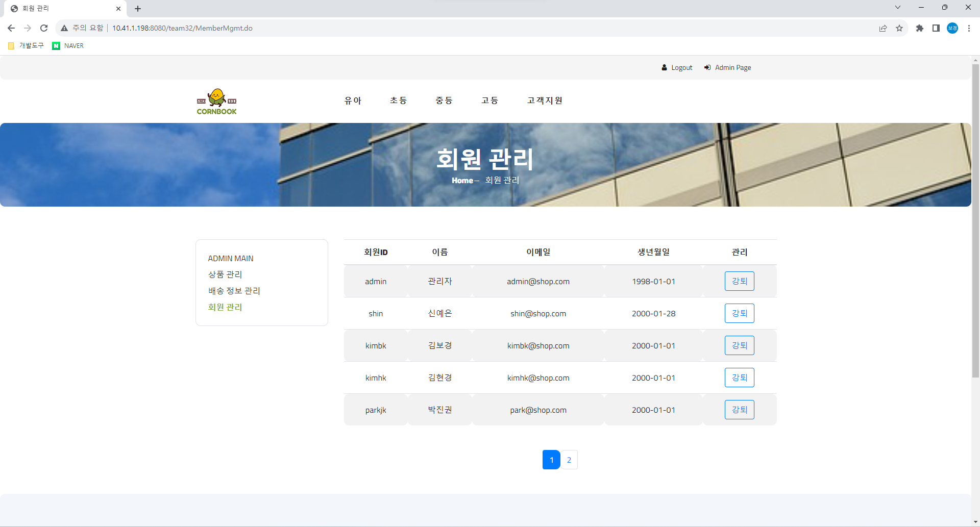Bookmark this page via the star icon

(x=900, y=28)
